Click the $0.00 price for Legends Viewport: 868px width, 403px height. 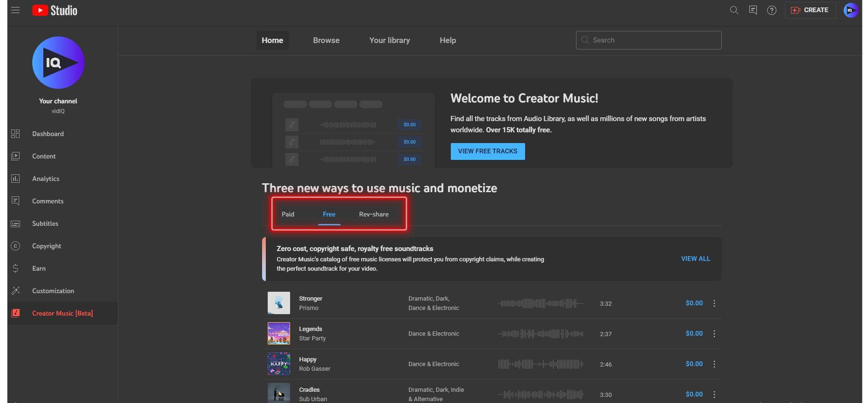pyautogui.click(x=694, y=333)
